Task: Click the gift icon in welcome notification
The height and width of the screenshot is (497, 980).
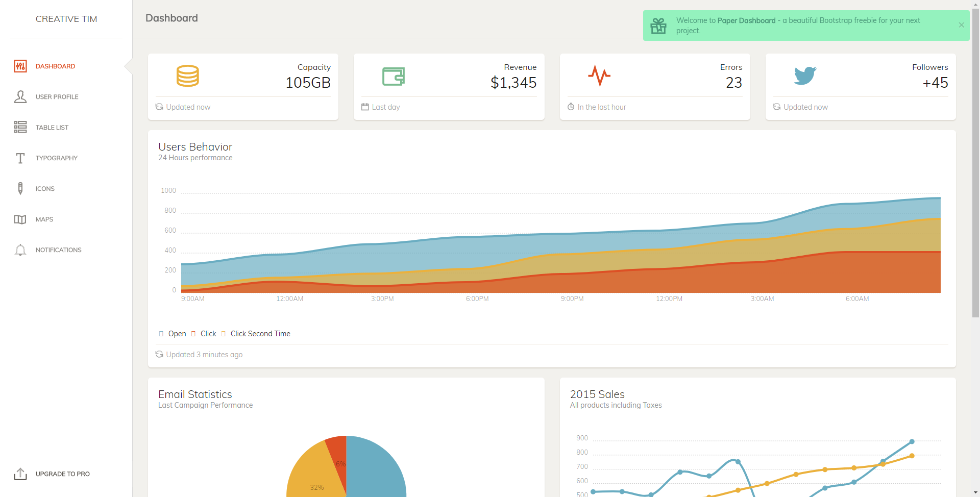Action: (x=658, y=26)
